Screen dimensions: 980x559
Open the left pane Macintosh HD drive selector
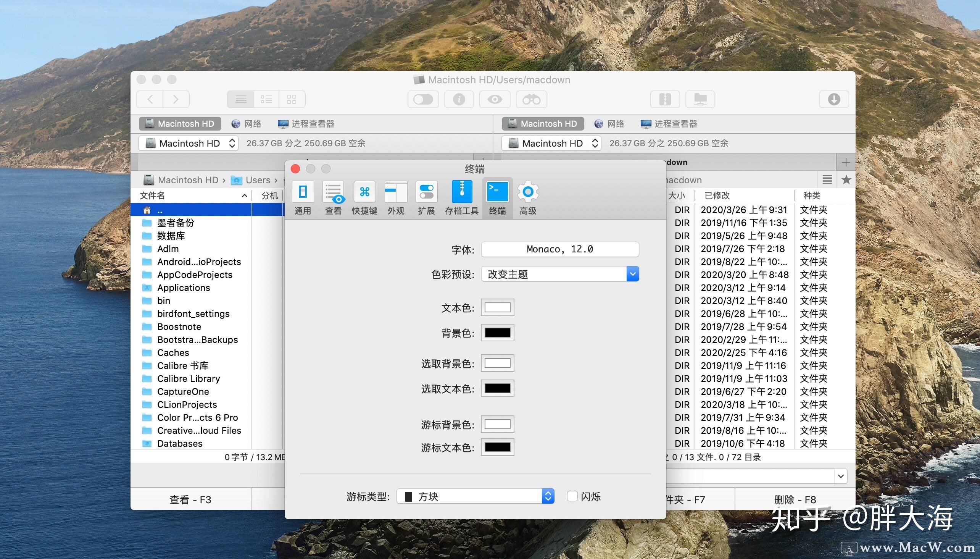pyautogui.click(x=189, y=143)
